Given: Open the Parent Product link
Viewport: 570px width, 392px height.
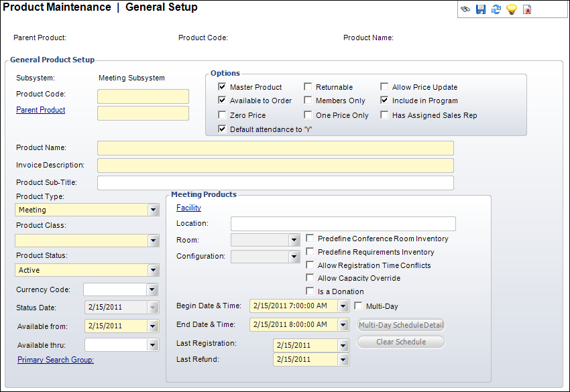Looking at the screenshot, I should point(40,110).
